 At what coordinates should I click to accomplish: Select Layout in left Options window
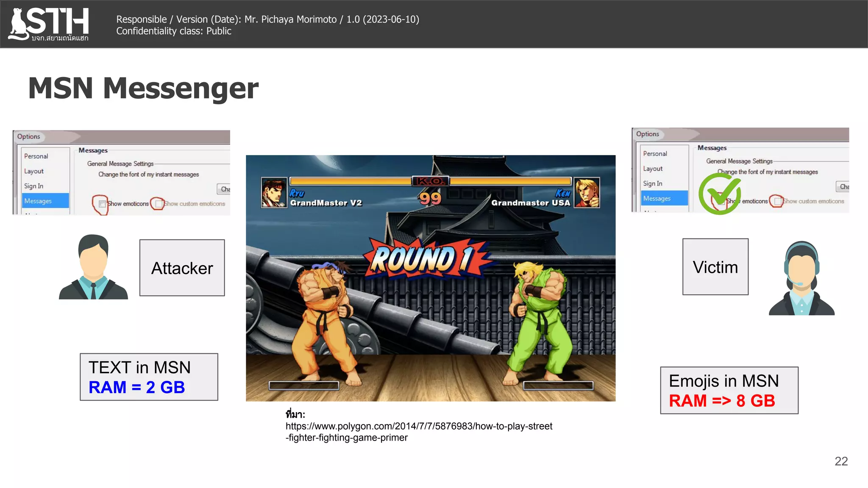34,171
